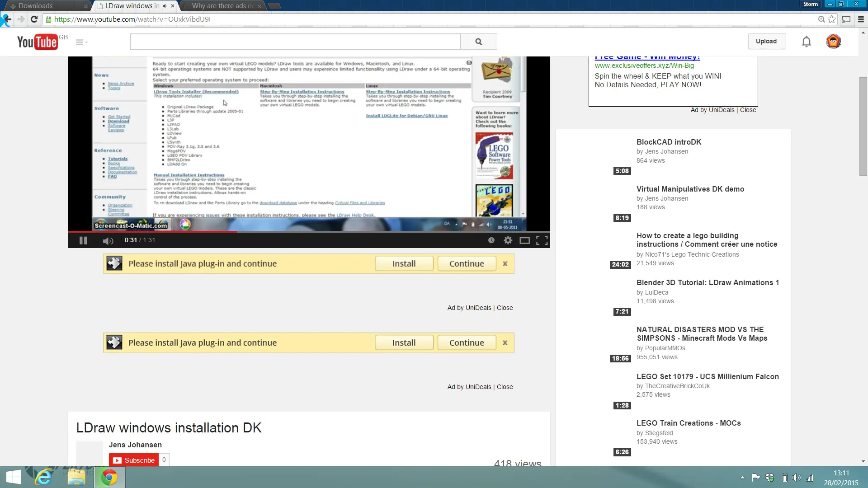Click the YouTube search magnifier button

click(x=478, y=42)
